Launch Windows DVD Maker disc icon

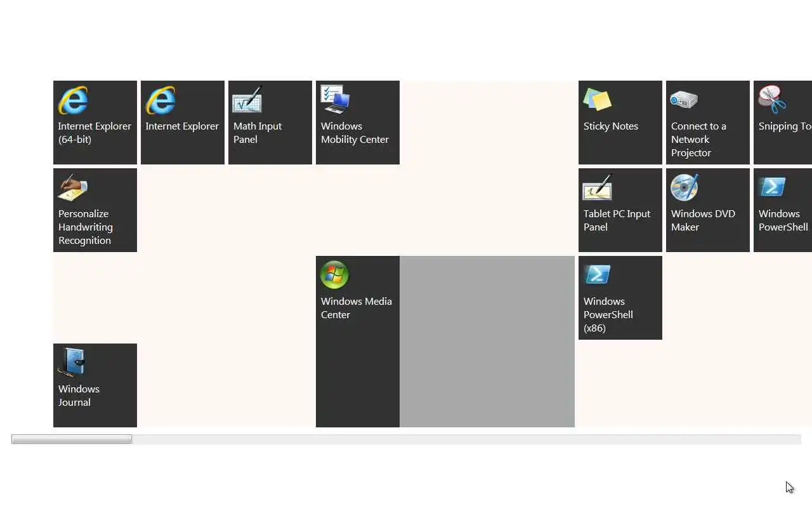(x=684, y=187)
